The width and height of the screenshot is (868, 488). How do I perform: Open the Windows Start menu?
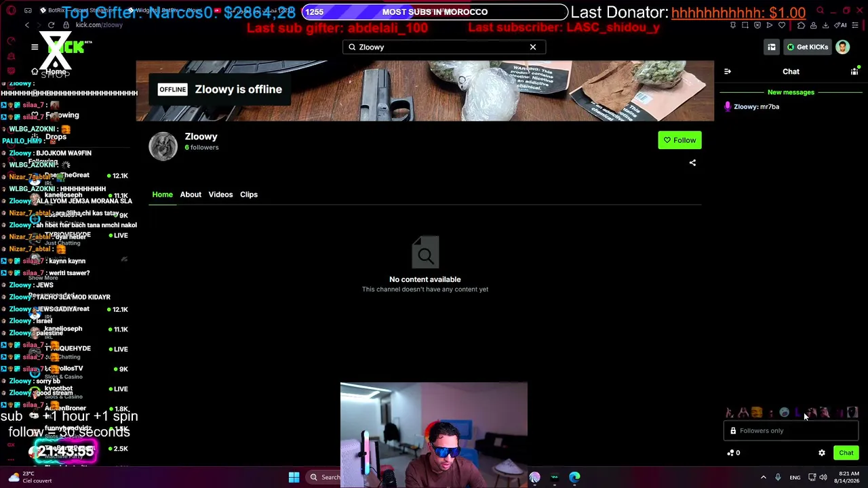(294, 477)
